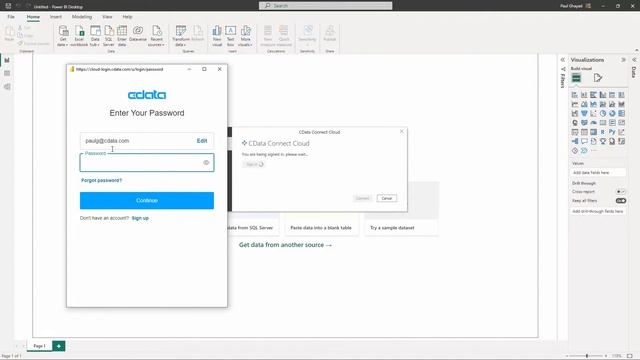Click Paste data into a blank table
The width and height of the screenshot is (640, 360).
coord(321,228)
